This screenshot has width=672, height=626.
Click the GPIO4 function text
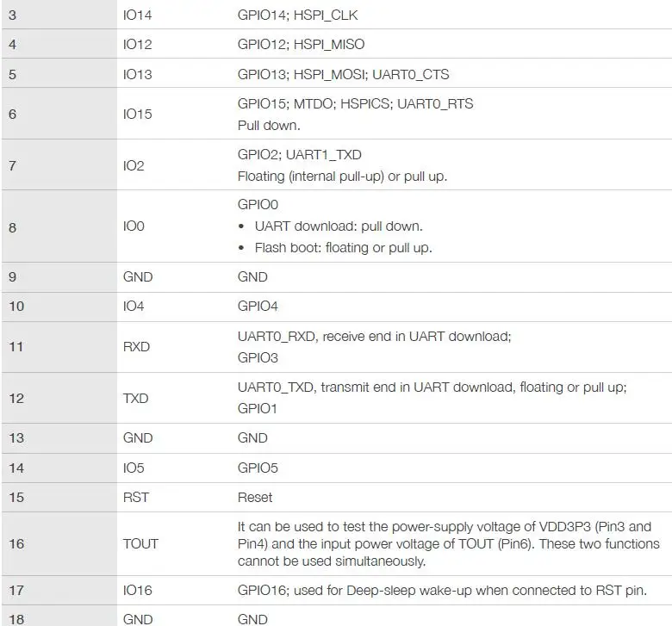tap(258, 306)
